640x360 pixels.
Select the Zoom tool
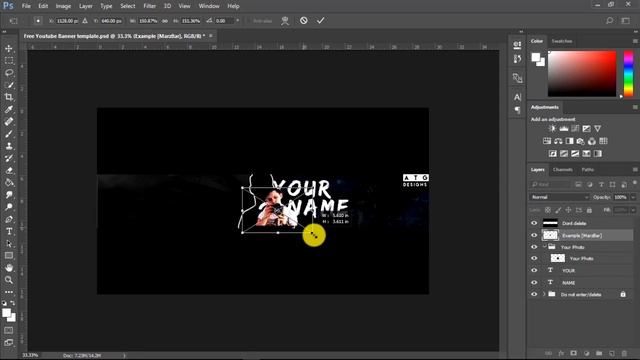pyautogui.click(x=9, y=280)
